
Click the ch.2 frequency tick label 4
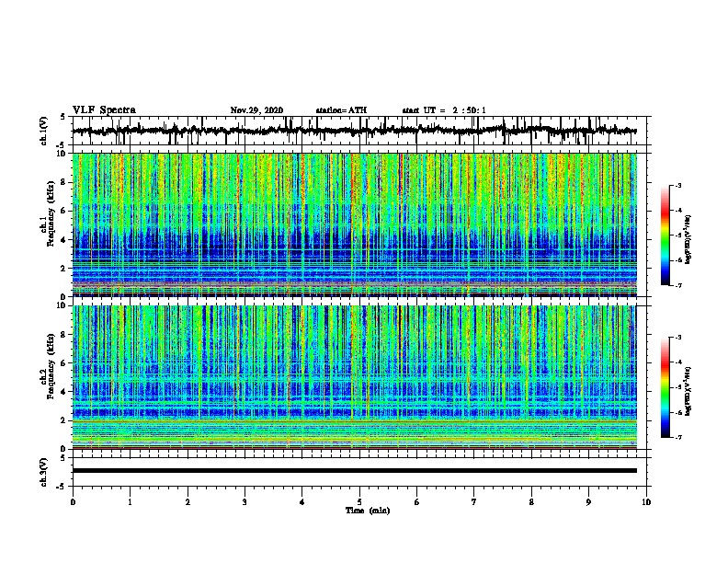pyautogui.click(x=63, y=392)
